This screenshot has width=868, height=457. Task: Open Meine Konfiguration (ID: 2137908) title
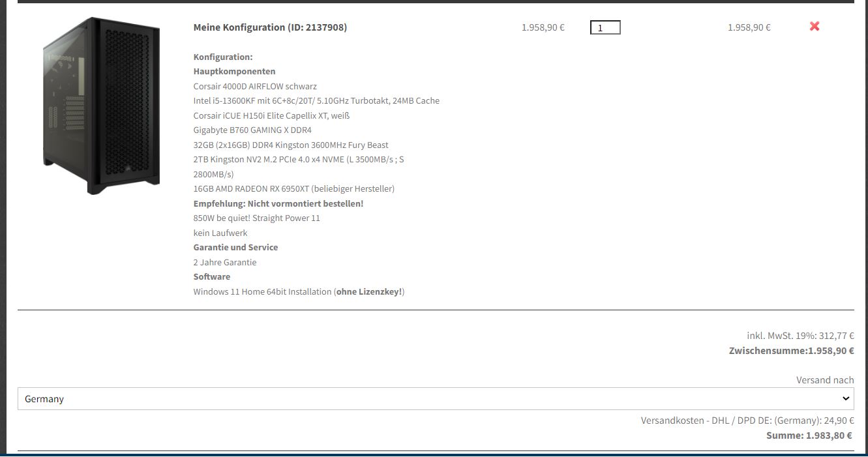click(x=270, y=27)
